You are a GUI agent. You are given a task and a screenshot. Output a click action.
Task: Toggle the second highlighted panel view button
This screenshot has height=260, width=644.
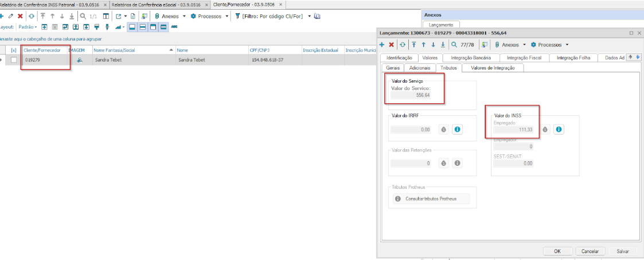(143, 27)
